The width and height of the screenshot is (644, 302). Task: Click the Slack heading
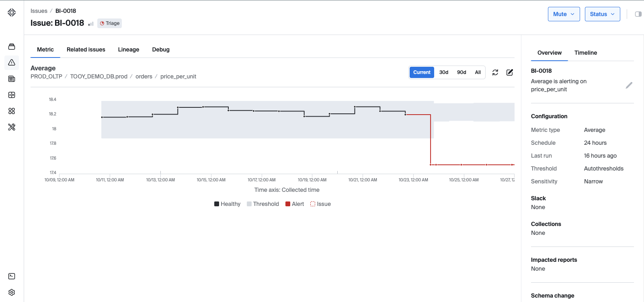(x=538, y=198)
